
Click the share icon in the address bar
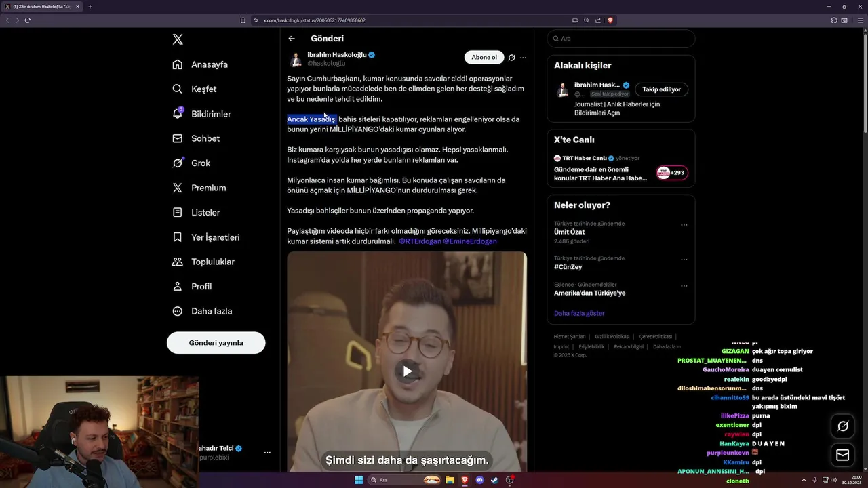click(x=598, y=20)
